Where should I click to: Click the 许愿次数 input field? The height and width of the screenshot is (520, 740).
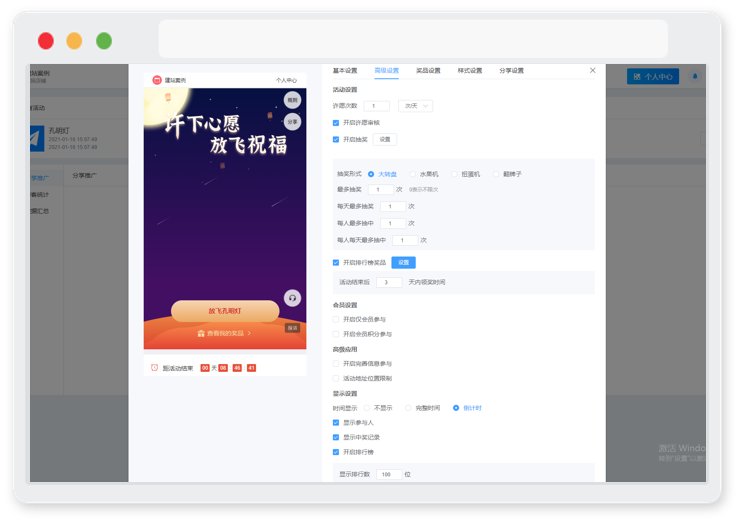pyautogui.click(x=377, y=106)
